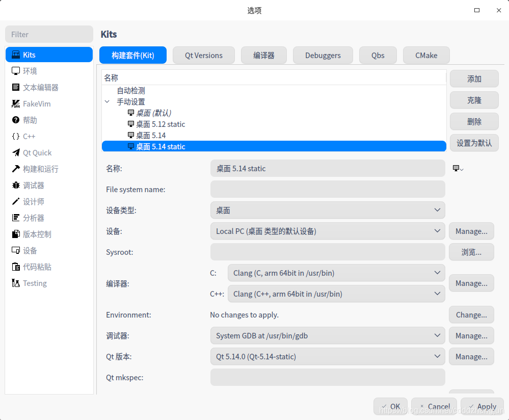Open 分析器 icon in sidebar
Screen dimensions: 509x420
[16, 218]
